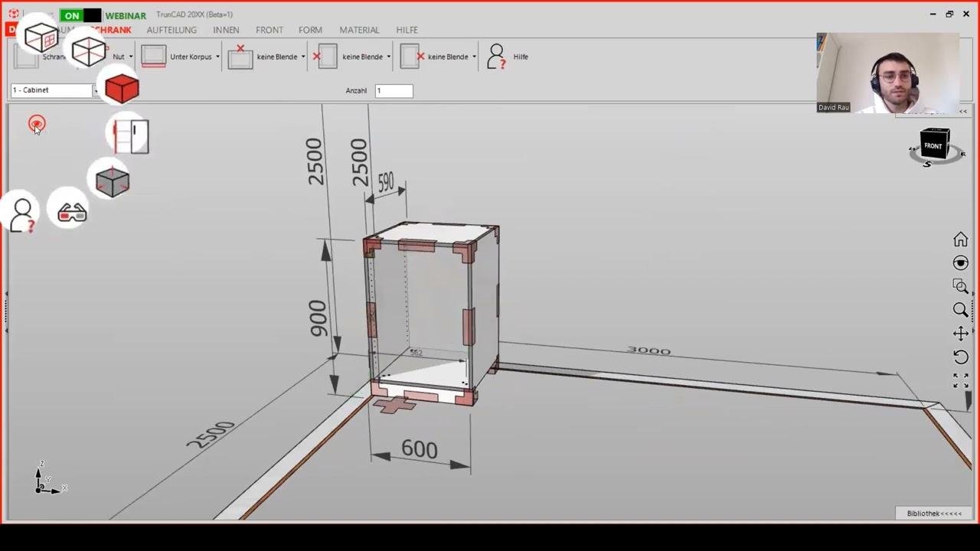Toggle the 3D glasses view icon
The image size is (980, 551).
(72, 213)
